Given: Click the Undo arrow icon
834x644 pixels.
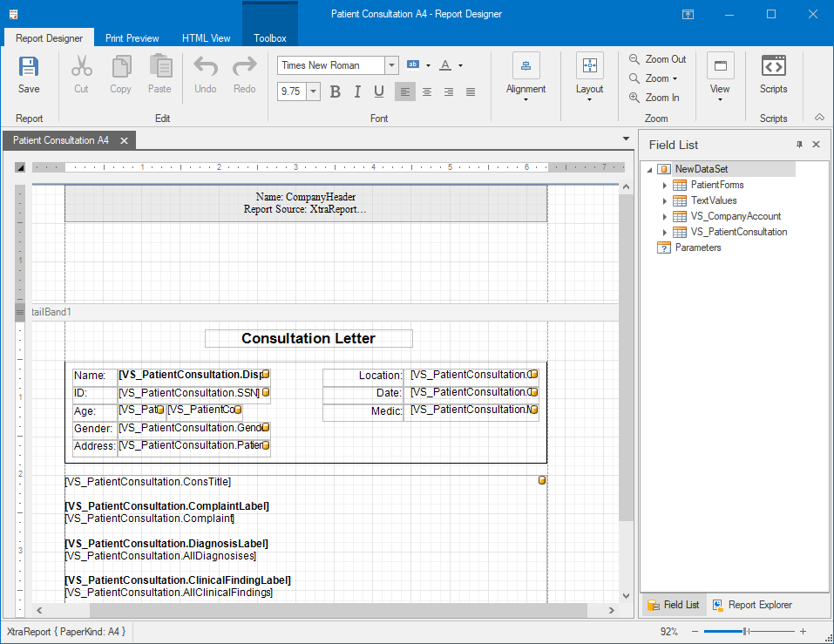Looking at the screenshot, I should 205,67.
